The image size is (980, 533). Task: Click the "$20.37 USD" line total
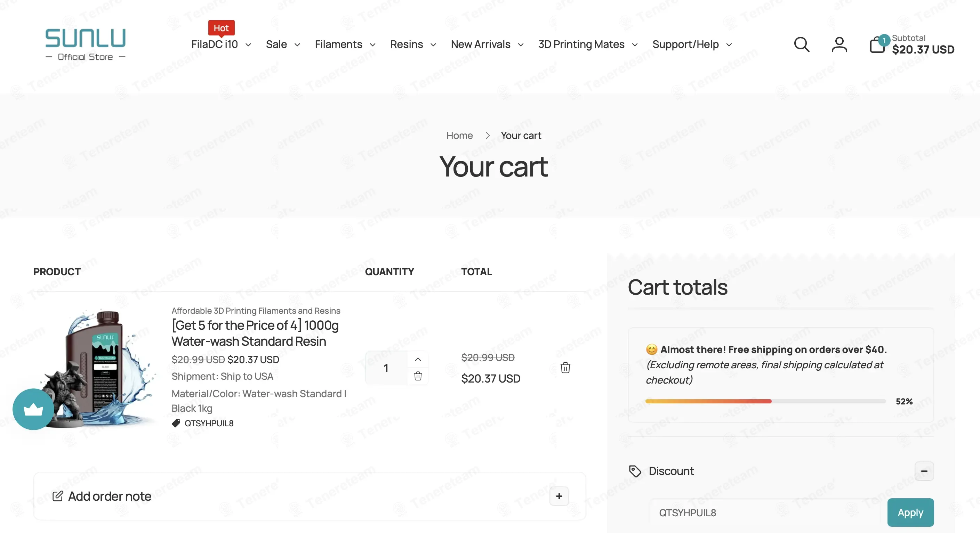tap(491, 379)
